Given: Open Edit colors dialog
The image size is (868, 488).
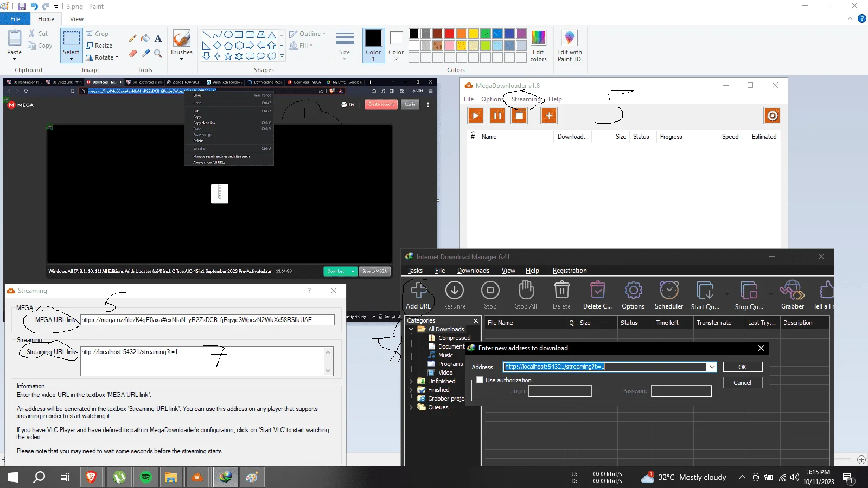Looking at the screenshot, I should pos(538,46).
